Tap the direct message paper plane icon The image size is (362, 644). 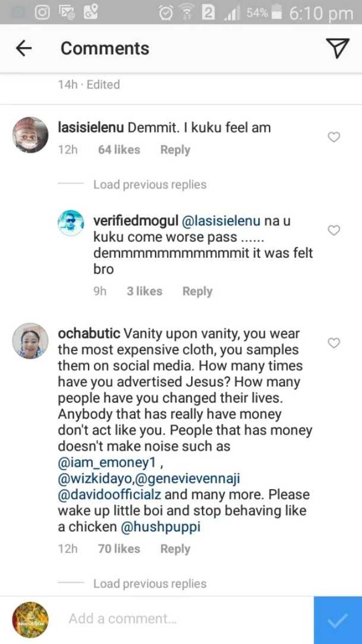[338, 48]
